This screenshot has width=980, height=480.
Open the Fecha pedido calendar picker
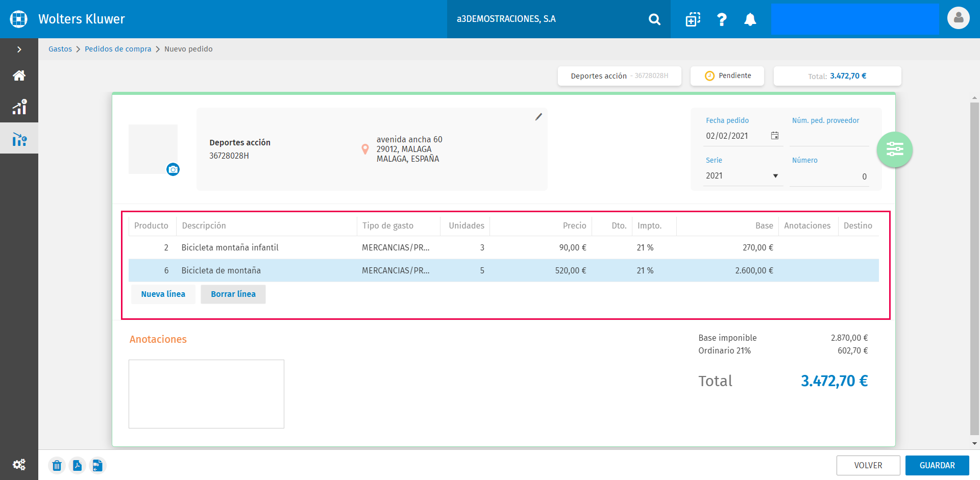[x=774, y=136]
